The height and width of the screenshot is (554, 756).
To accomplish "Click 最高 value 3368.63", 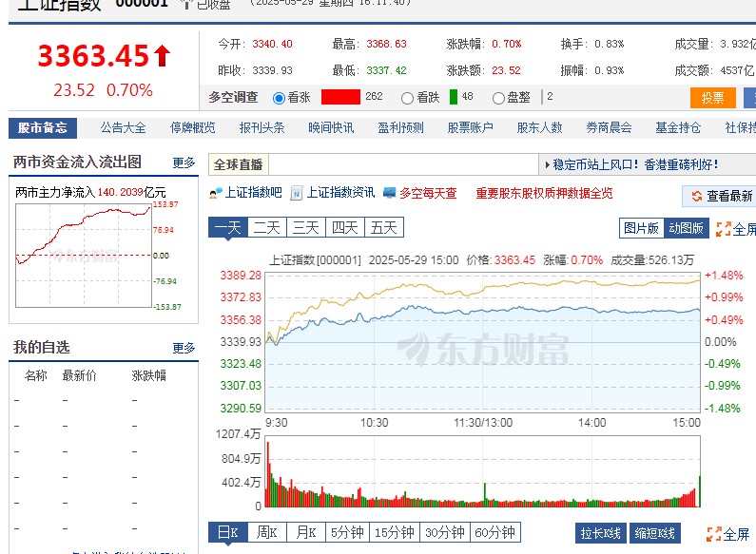I will (386, 44).
